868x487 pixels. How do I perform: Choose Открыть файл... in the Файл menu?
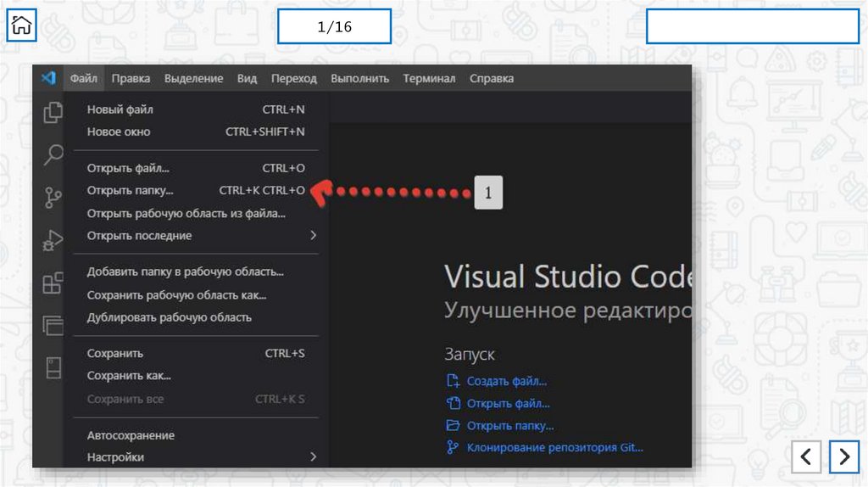click(x=196, y=168)
